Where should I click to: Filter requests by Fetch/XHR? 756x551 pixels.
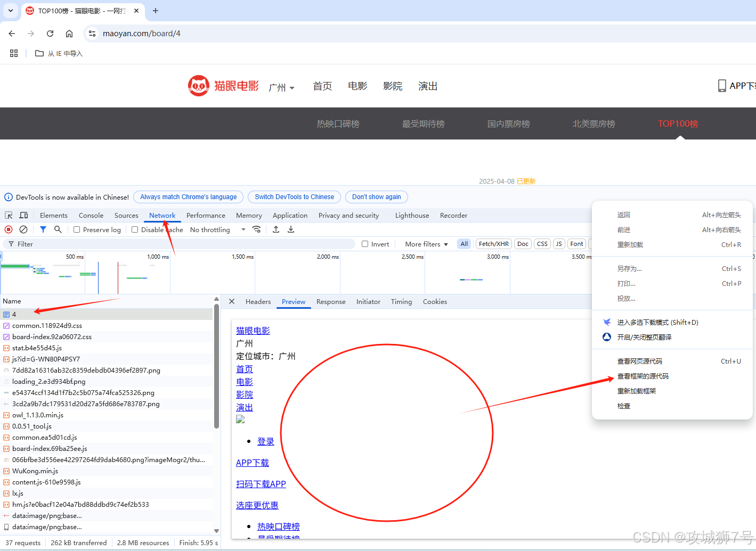click(x=494, y=244)
